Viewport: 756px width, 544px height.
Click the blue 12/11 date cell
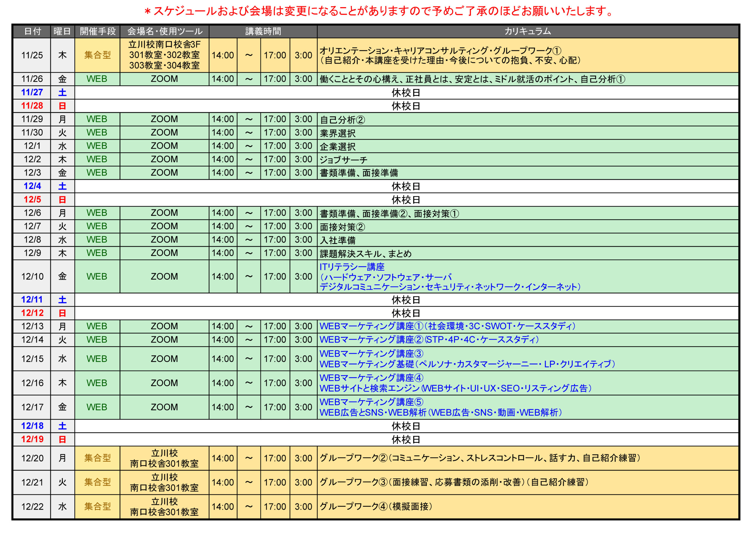(32, 300)
